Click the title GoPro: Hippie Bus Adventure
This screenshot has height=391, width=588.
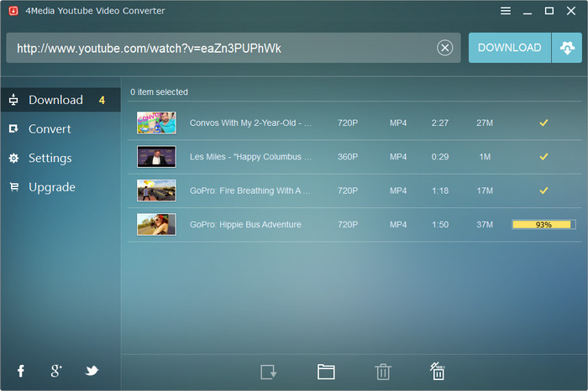(245, 224)
